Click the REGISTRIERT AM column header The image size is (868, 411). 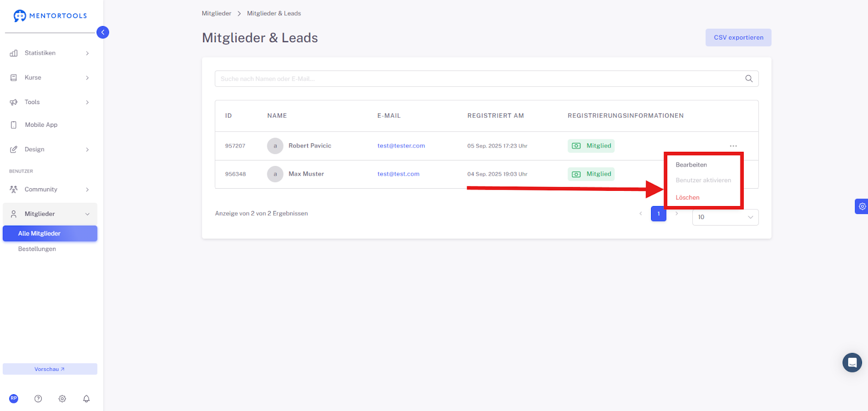pyautogui.click(x=495, y=115)
